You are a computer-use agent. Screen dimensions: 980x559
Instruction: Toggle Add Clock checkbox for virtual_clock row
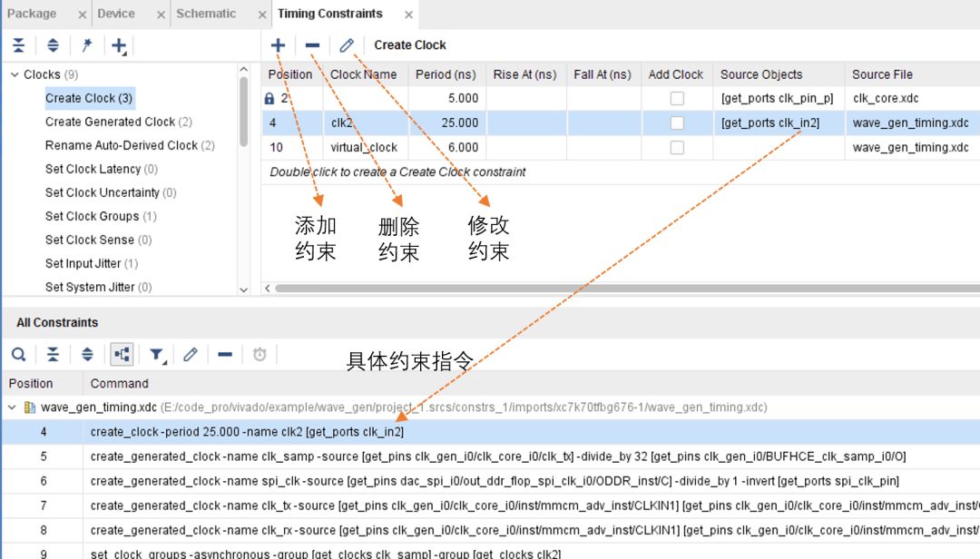tap(677, 148)
